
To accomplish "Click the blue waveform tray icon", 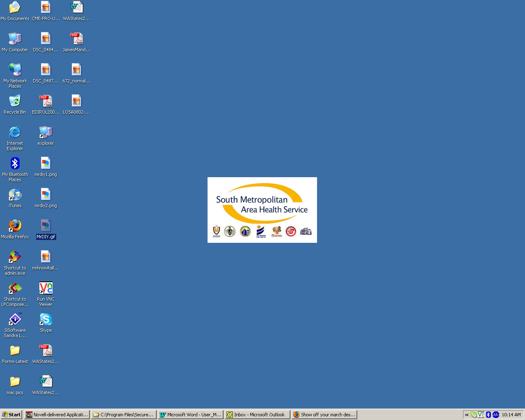I will pyautogui.click(x=496, y=415).
